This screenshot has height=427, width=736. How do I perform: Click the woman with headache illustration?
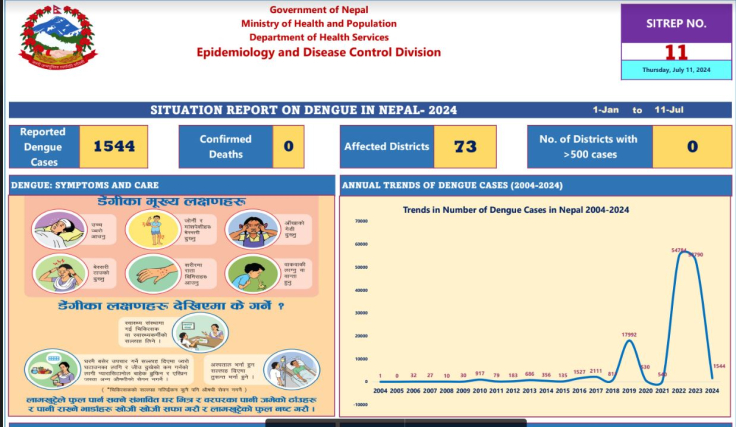point(60,274)
